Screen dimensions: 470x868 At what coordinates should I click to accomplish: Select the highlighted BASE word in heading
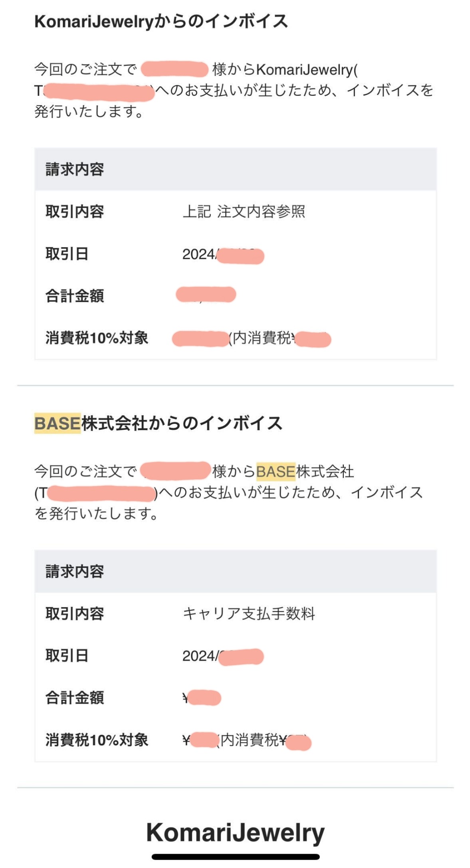58,423
